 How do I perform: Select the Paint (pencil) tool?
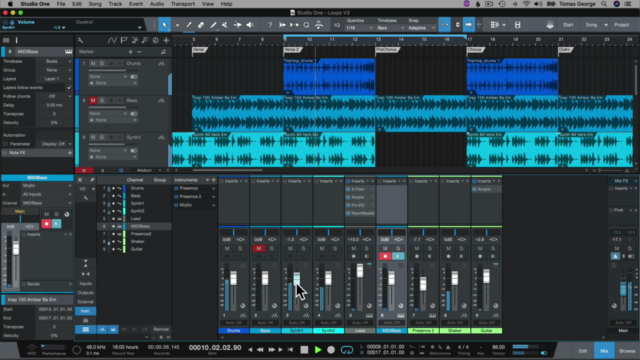coord(213,25)
